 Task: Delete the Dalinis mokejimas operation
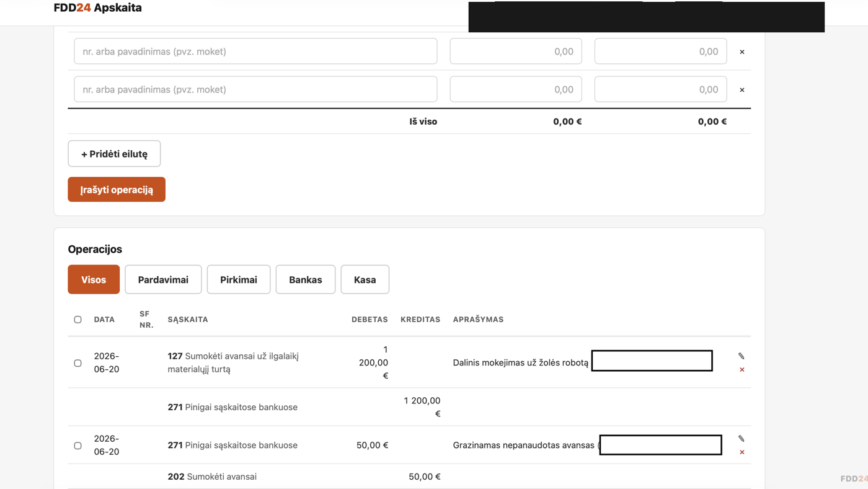(x=742, y=370)
